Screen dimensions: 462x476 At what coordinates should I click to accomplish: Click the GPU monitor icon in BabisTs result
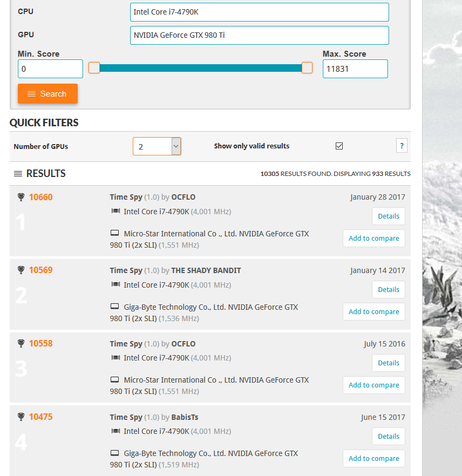pos(114,453)
